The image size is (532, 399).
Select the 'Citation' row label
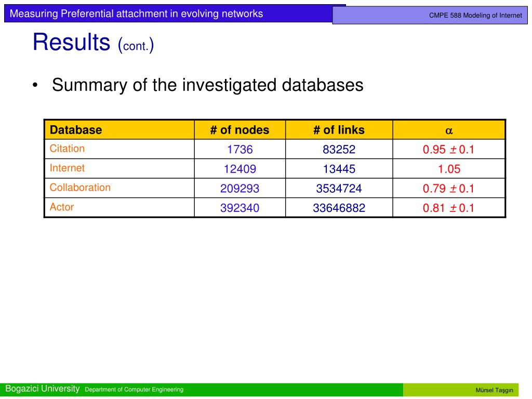coord(67,149)
